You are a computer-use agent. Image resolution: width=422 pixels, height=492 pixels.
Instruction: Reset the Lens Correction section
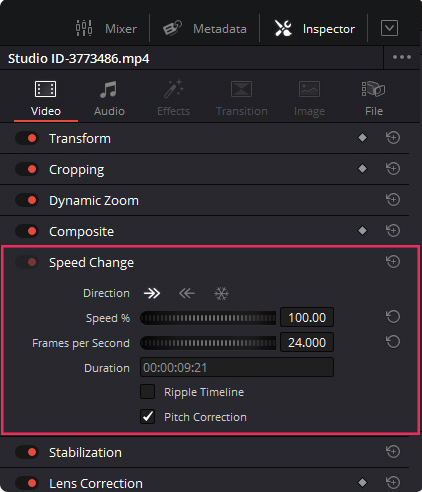point(393,482)
